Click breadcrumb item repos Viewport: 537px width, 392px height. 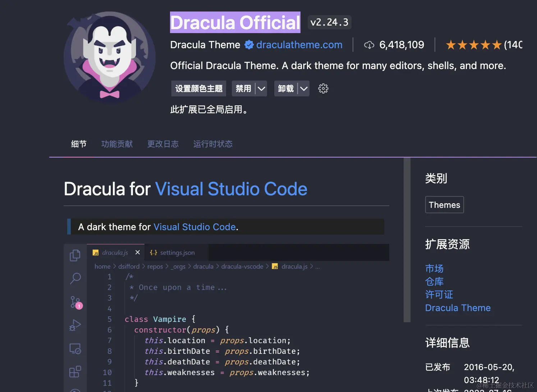[155, 266]
